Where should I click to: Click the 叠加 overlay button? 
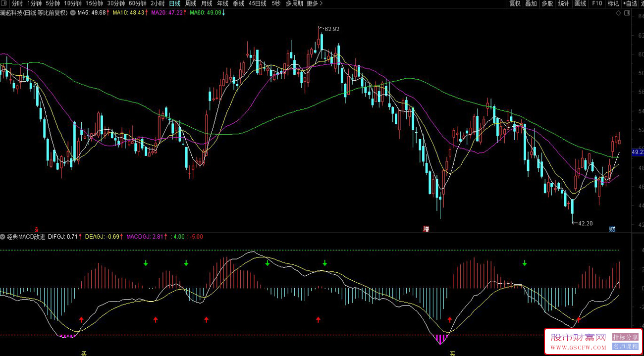tap(531, 3)
